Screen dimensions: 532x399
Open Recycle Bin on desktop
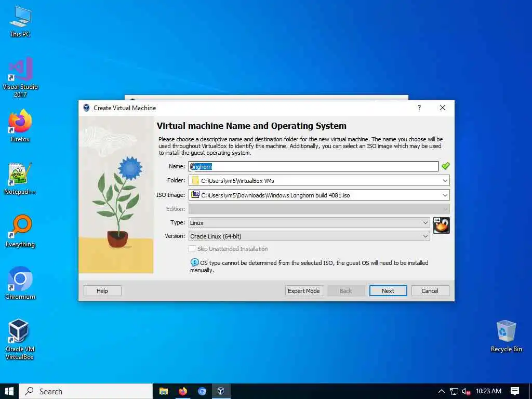(506, 336)
